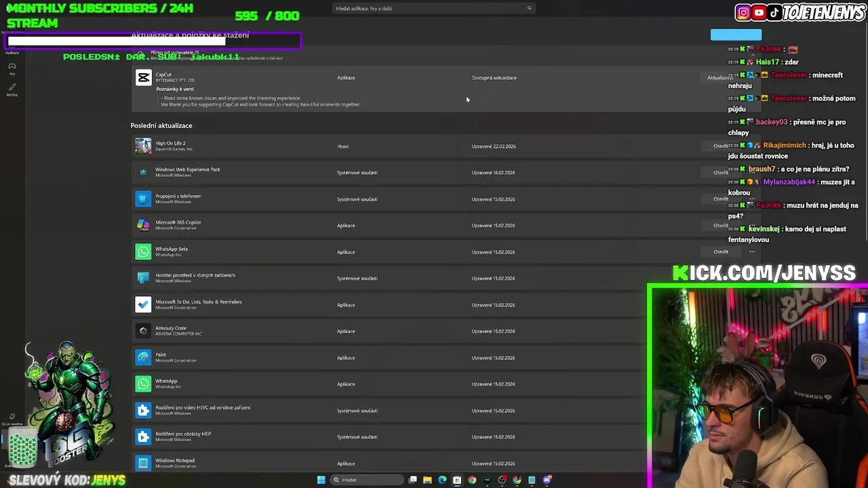This screenshot has height=488, width=868.
Task: Click Otevřít for WhatsApp Beta
Action: pos(721,251)
